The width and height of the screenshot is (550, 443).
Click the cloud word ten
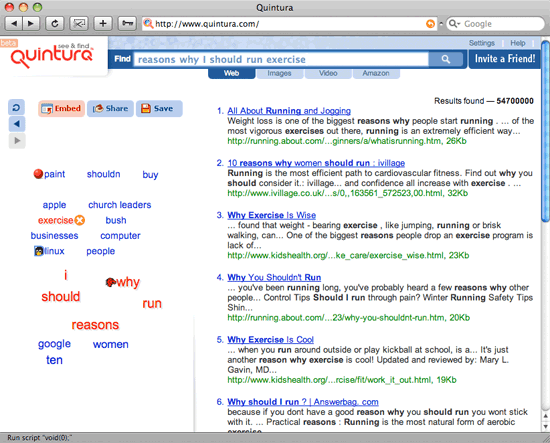(54, 360)
